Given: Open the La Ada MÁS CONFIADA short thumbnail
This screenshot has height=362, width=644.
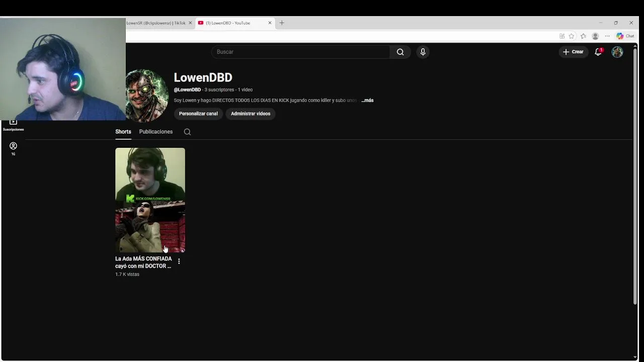Looking at the screenshot, I should tap(150, 200).
